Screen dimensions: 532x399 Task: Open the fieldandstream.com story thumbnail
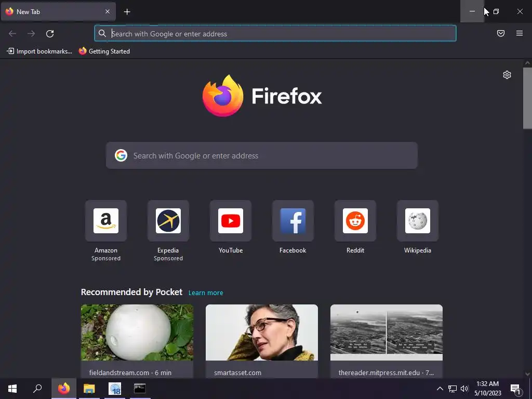(x=137, y=332)
